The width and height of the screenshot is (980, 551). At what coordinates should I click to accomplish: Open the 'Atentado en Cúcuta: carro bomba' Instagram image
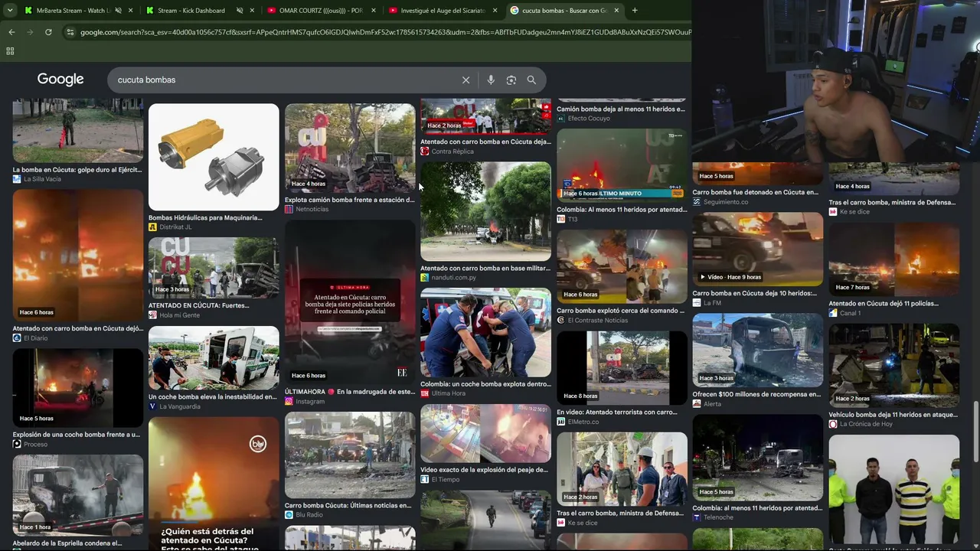pyautogui.click(x=350, y=302)
